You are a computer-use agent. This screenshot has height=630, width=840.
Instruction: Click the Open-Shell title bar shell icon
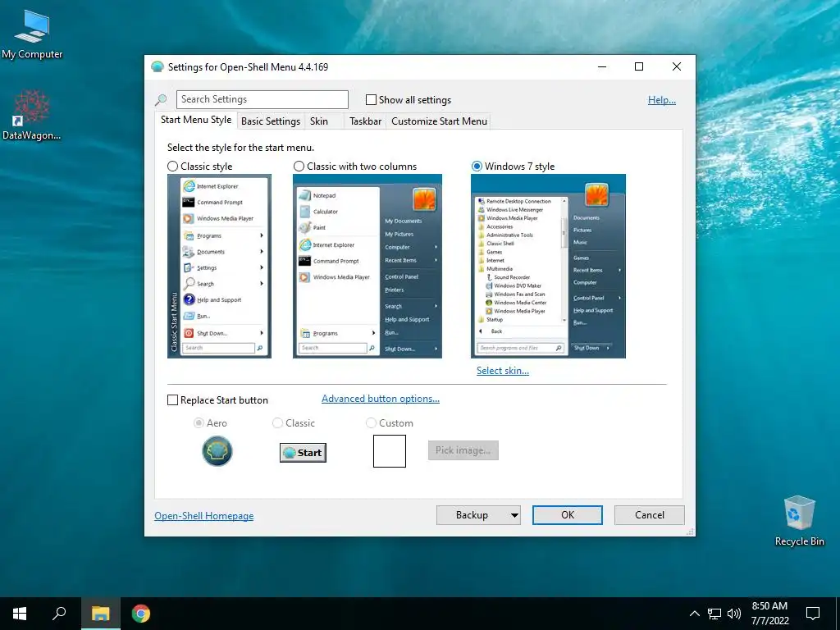click(157, 67)
